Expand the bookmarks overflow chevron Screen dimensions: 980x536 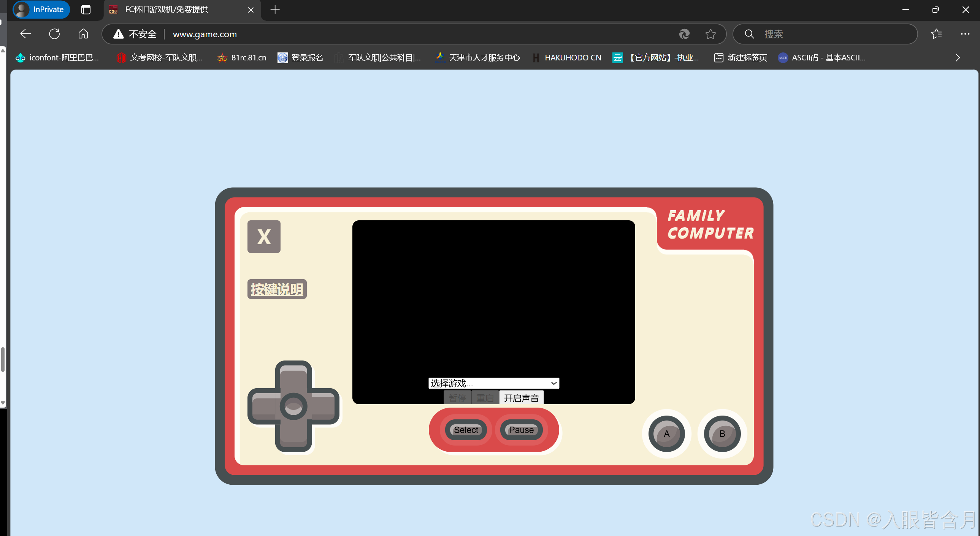[x=958, y=57]
